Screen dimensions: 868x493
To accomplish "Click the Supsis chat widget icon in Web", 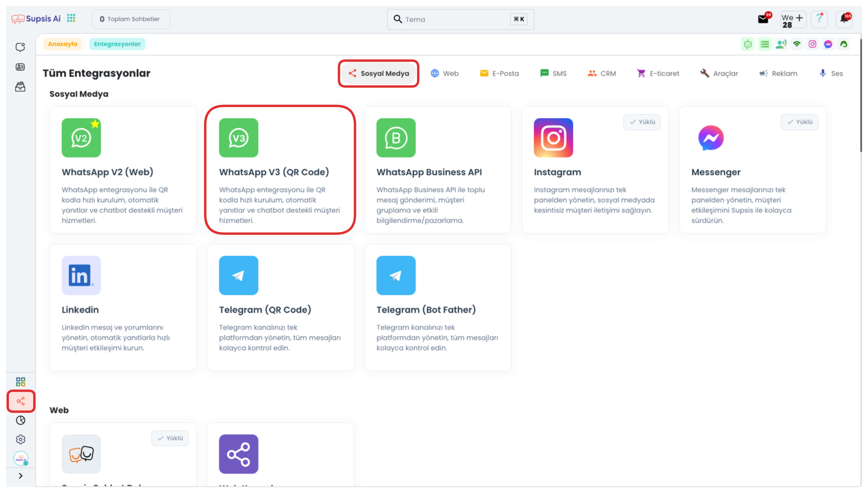I will pos(81,454).
